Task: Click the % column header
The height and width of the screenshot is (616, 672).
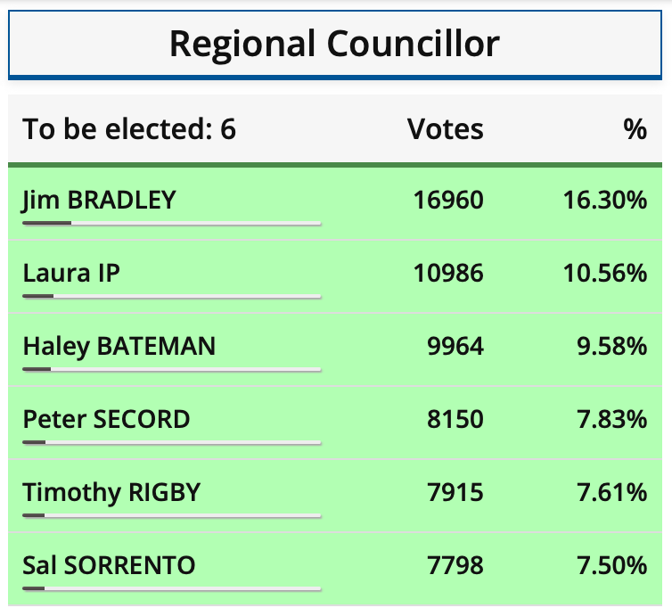Action: (635, 129)
